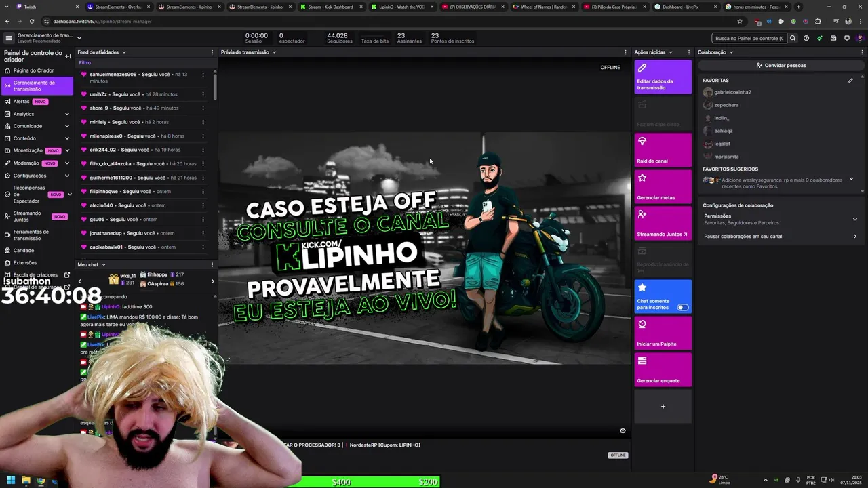Open the profile avatar menu
The height and width of the screenshot is (488, 868).
coord(860,38)
